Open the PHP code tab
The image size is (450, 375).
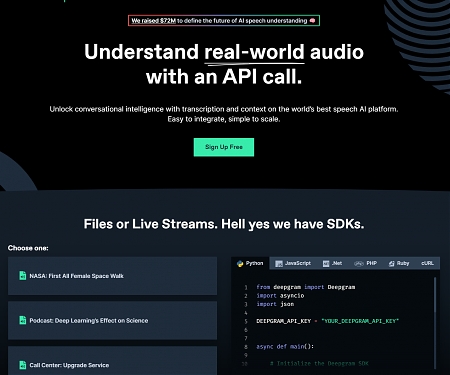[x=365, y=263]
